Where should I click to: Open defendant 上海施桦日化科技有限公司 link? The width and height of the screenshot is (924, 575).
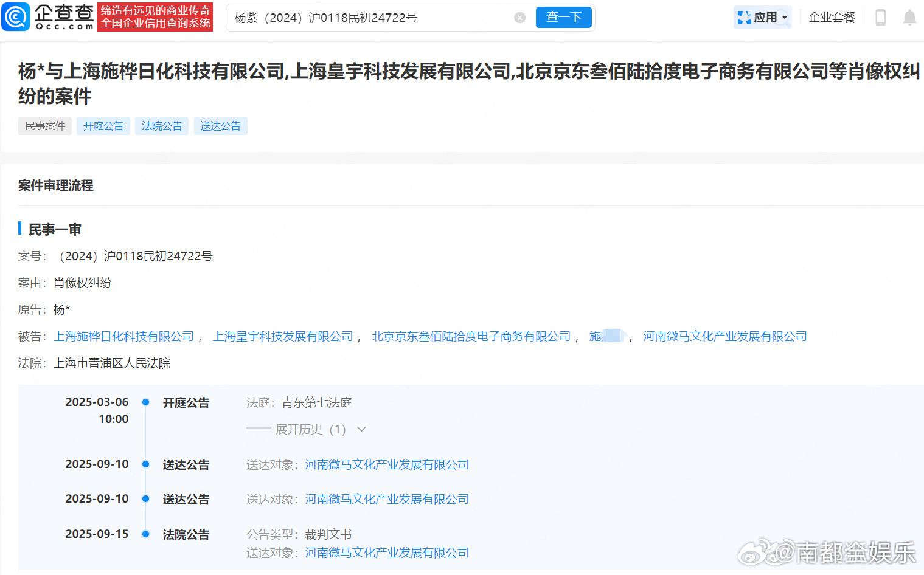click(x=124, y=336)
